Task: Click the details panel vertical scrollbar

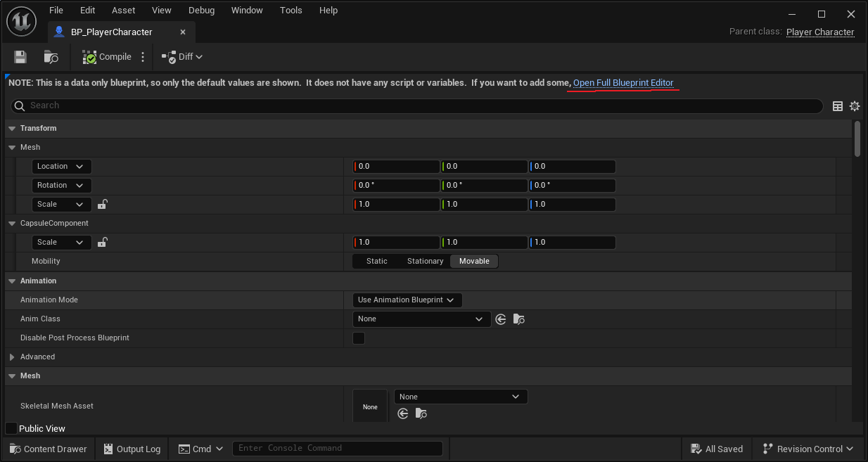Action: point(857,139)
